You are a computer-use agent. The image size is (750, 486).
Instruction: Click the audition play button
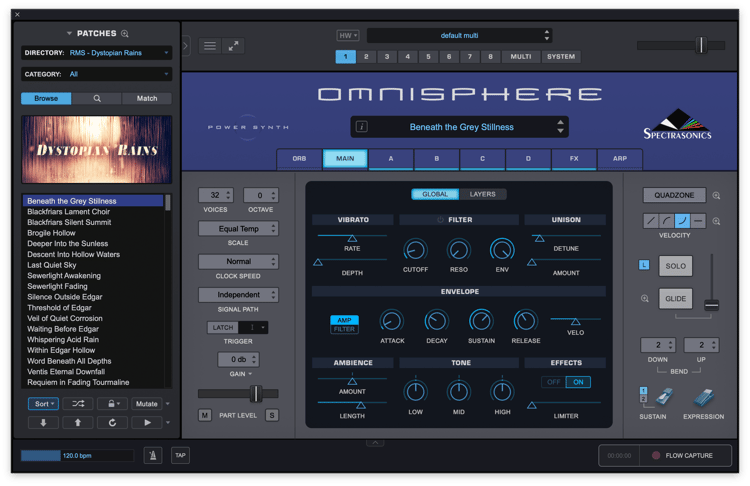[x=147, y=422]
